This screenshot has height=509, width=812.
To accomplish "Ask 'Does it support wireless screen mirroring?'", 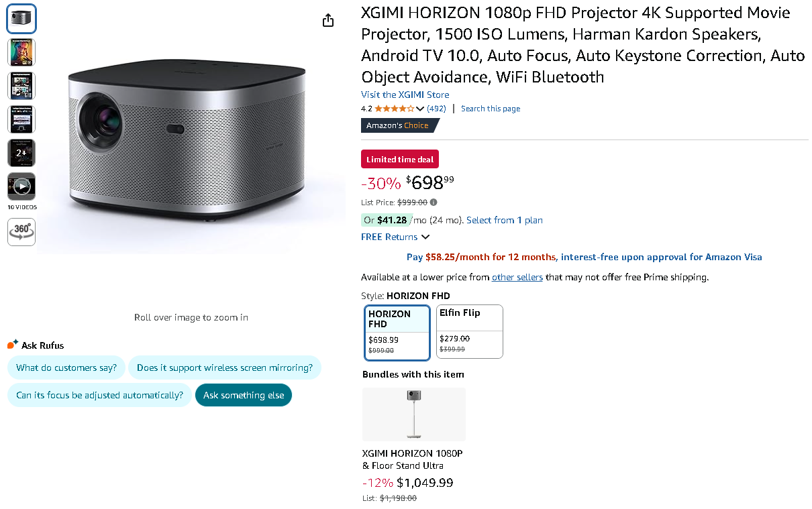I will [x=225, y=367].
